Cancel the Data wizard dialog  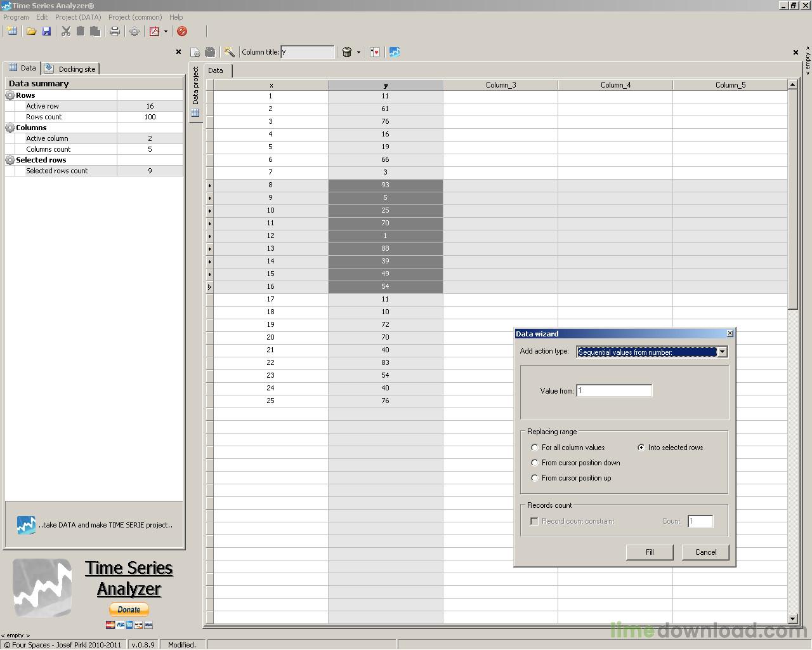(705, 552)
